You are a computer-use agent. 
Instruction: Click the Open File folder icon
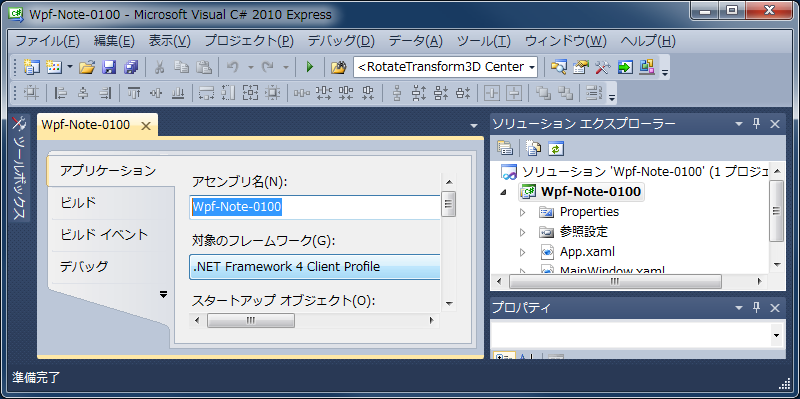pos(87,67)
